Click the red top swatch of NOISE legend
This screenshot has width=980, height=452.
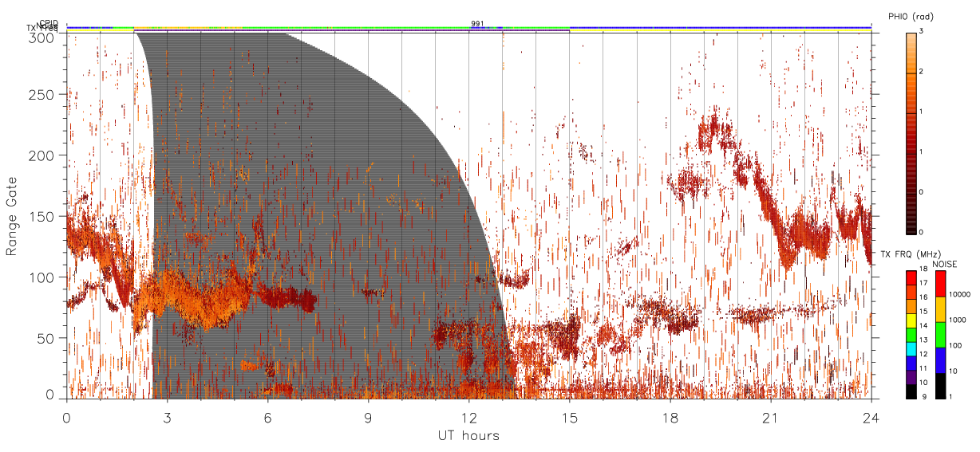pyautogui.click(x=939, y=284)
